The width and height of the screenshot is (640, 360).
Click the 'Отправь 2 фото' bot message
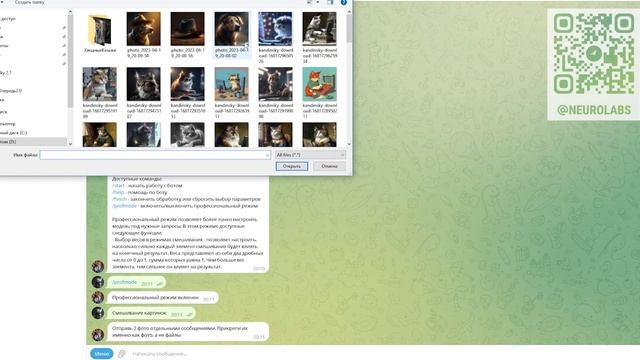[188, 331]
